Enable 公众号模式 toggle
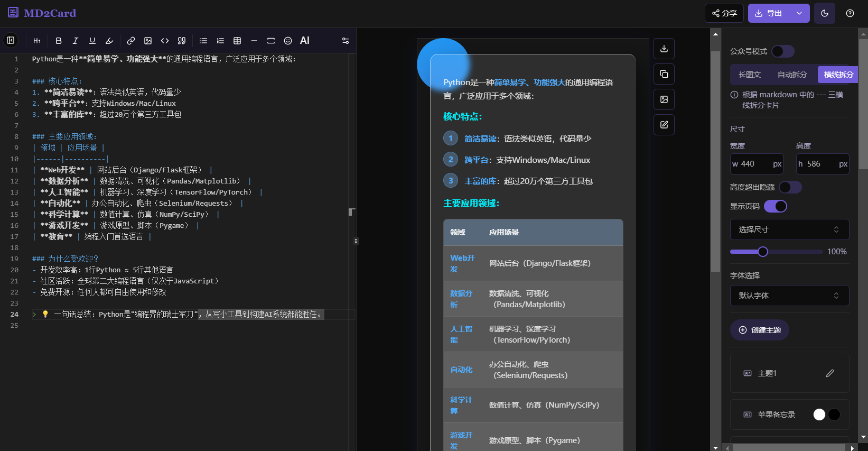The height and width of the screenshot is (451, 868). tap(783, 51)
